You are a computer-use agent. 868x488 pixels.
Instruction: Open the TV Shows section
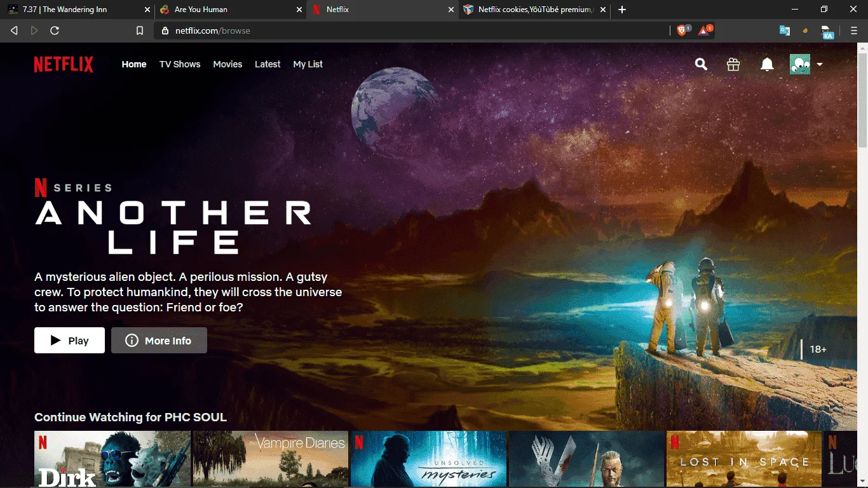pos(180,64)
